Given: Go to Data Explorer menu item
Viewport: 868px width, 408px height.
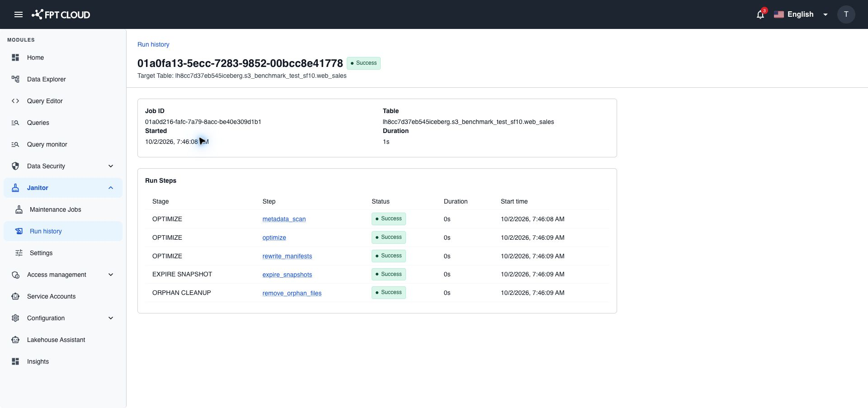Looking at the screenshot, I should tap(63, 79).
